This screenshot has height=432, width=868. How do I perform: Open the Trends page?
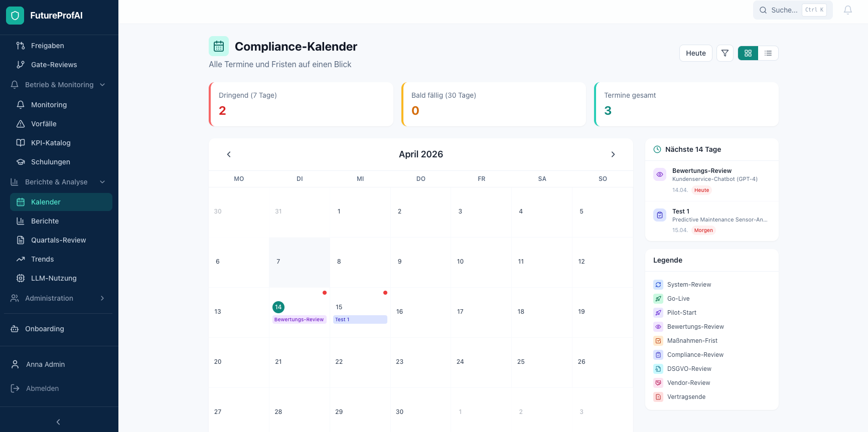coord(61,259)
